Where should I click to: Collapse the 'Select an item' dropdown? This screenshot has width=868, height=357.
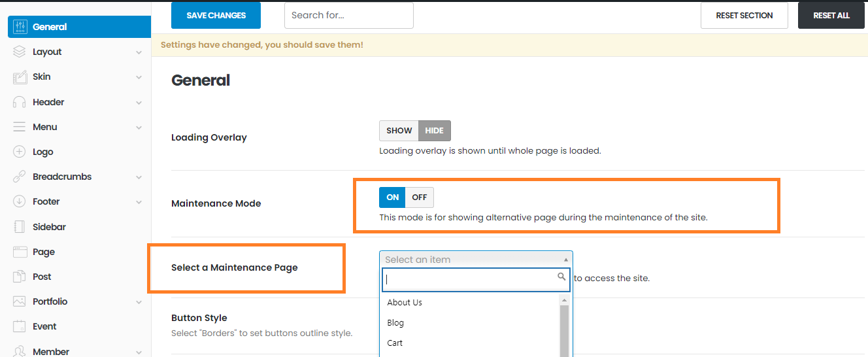[476, 260]
